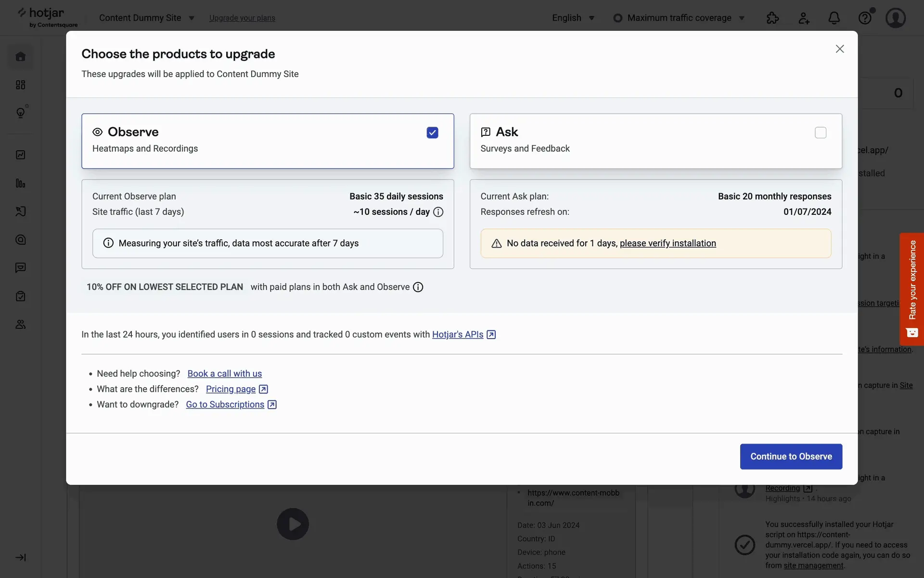Expand the Maximum traffic coverage dropdown
This screenshot has width=924, height=578.
click(x=679, y=18)
